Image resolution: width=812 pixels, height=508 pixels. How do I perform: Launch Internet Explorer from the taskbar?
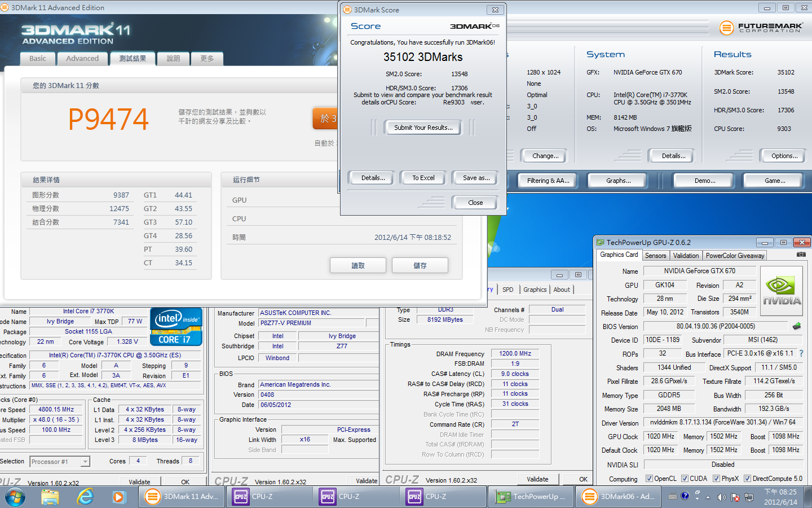[85, 497]
